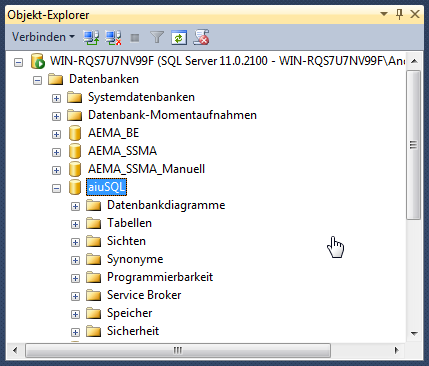
Task: Collapse the WIN-RQS7U7NV99F server node
Action: pyautogui.click(x=18, y=62)
